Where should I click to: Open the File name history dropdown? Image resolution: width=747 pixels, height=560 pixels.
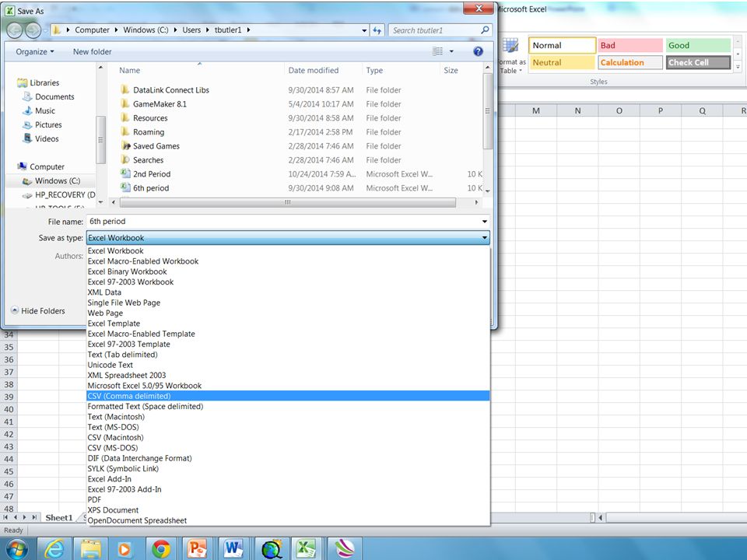click(x=485, y=222)
